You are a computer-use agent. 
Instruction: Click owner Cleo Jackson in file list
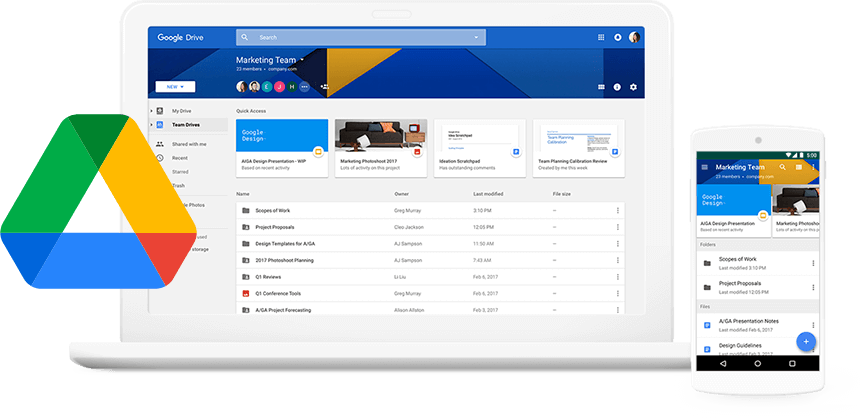[x=409, y=227]
